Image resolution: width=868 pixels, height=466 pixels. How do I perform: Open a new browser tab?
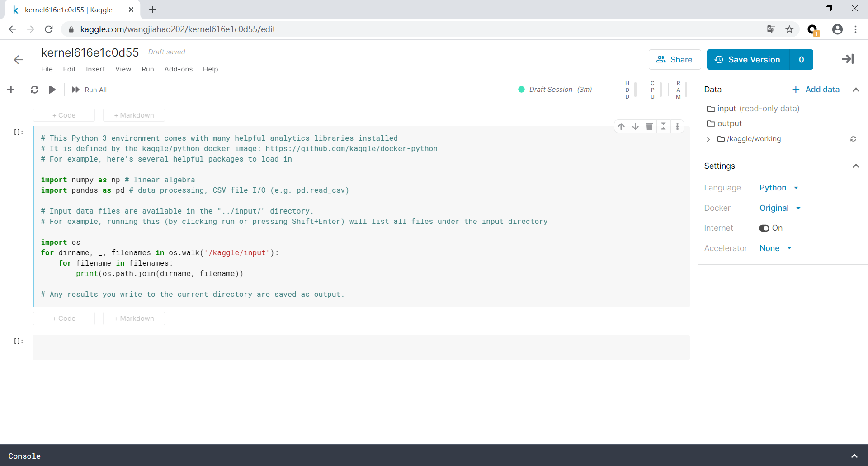152,10
